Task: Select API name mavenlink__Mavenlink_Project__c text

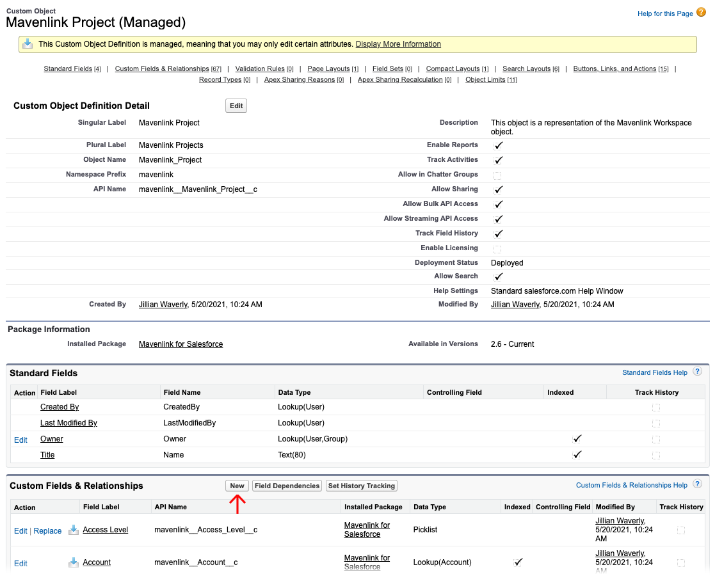Action: coord(198,189)
